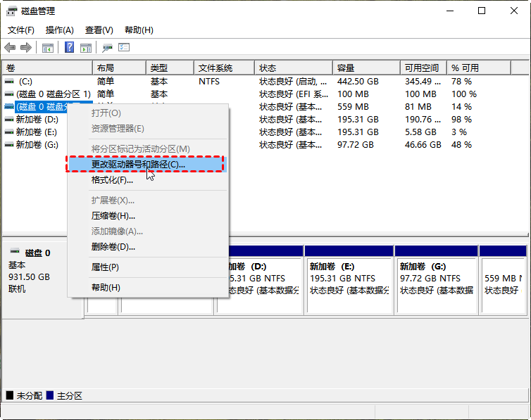Click the Forward arrow toolbar icon
The width and height of the screenshot is (531, 420).
pyautogui.click(x=26, y=48)
